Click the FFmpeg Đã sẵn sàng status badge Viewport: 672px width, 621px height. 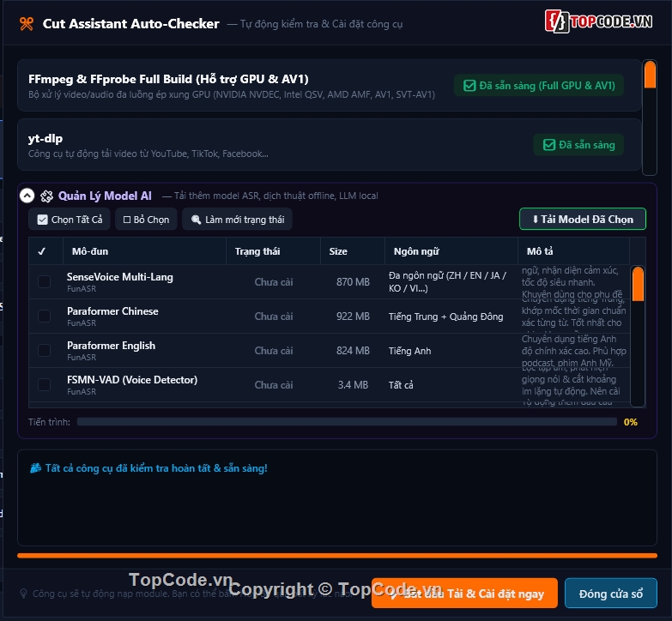click(x=539, y=86)
